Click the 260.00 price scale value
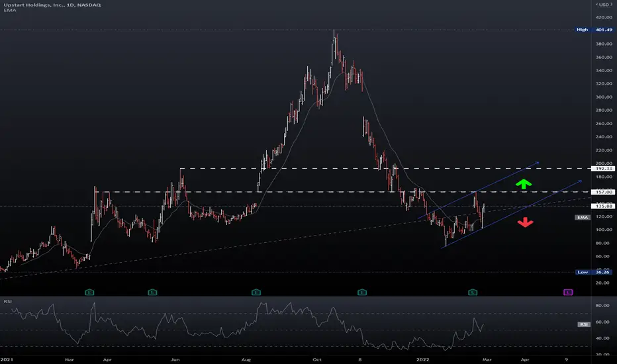This screenshot has height=364, width=617. pos(604,124)
